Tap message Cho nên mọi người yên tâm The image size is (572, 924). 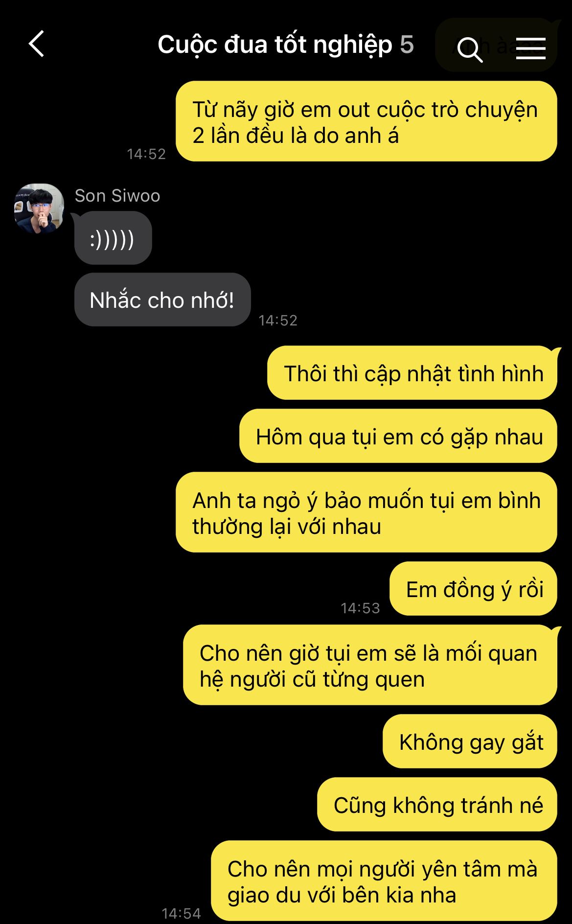click(384, 881)
